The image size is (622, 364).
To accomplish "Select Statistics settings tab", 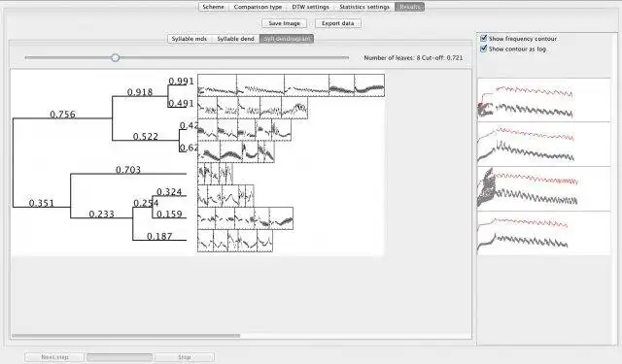I will (364, 7).
